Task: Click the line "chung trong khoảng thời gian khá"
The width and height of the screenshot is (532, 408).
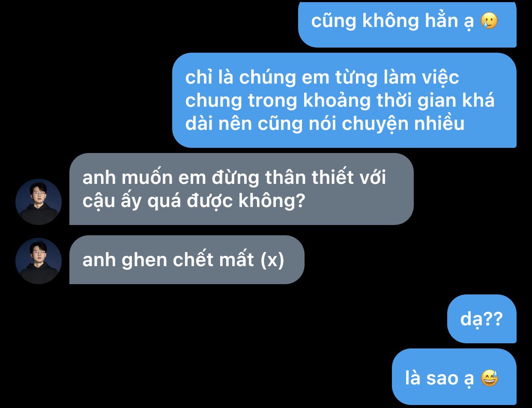Action: (x=340, y=101)
